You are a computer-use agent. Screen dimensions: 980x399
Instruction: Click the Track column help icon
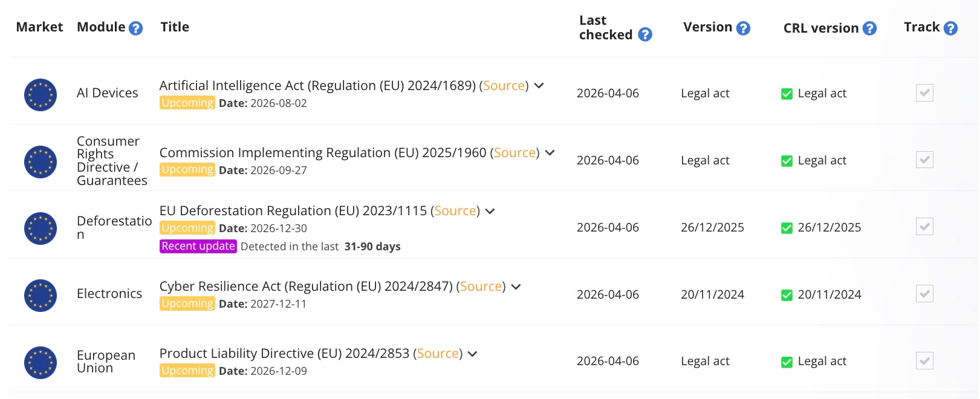point(950,28)
